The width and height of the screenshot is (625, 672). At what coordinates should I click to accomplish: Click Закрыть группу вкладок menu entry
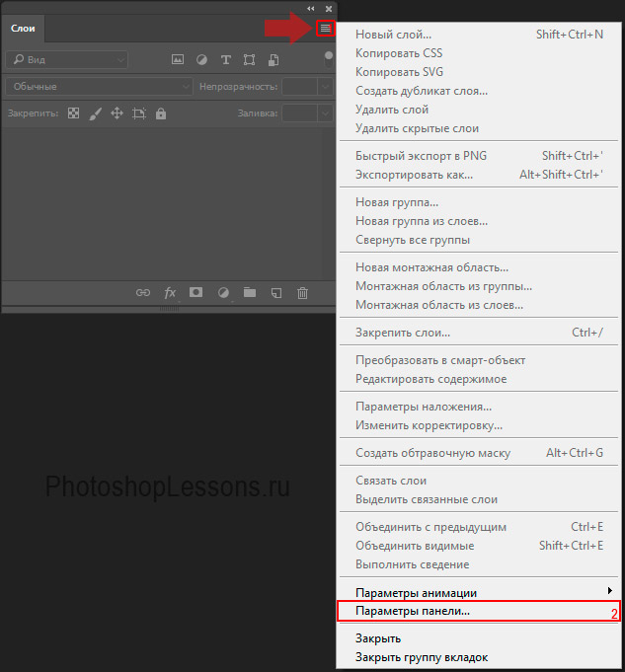click(x=422, y=657)
